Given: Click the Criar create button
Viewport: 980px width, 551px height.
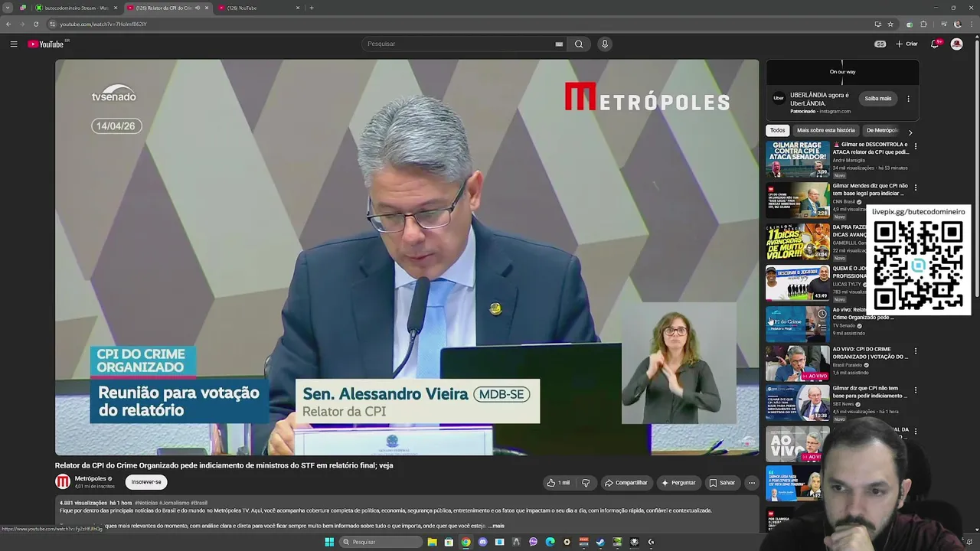Looking at the screenshot, I should 906,44.
